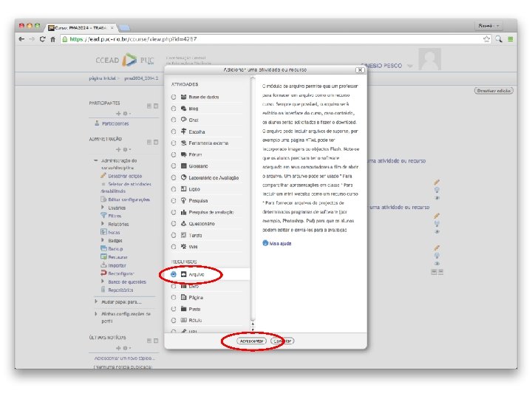Select the Lição radio button
Screen dimensions: 532x399
(x=174, y=189)
